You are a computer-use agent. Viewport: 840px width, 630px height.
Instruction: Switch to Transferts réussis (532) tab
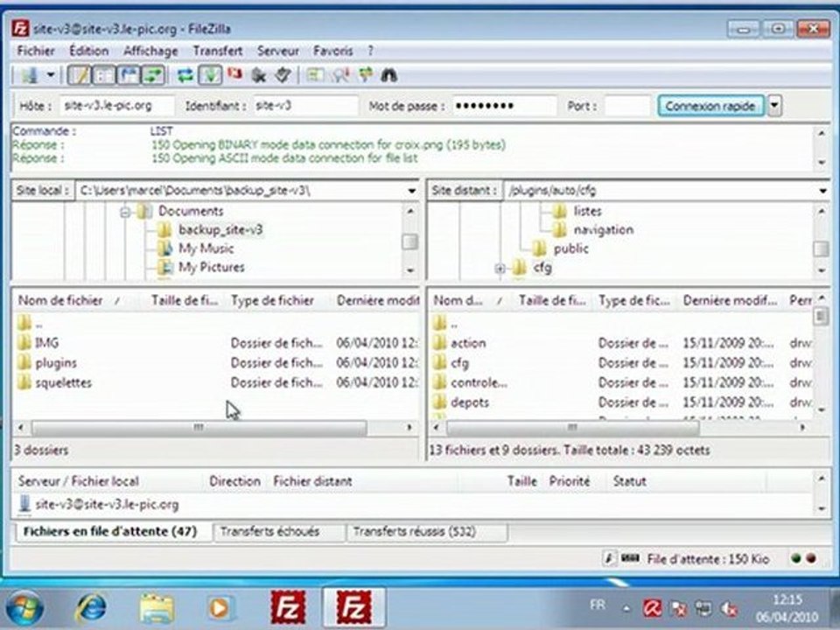coord(415,531)
